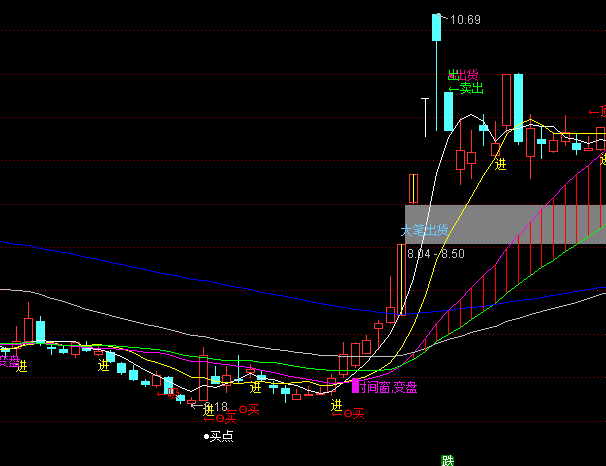Click the white T-shaped marker near the peak
The width and height of the screenshot is (606, 466).
(x=425, y=110)
